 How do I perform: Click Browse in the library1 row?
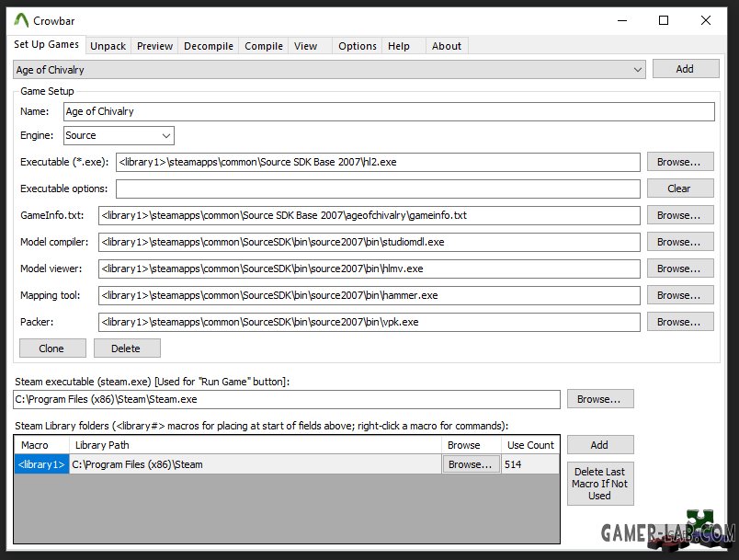pos(471,464)
